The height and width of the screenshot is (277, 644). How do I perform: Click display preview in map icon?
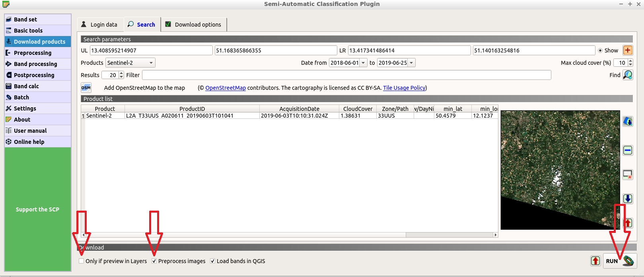(628, 122)
